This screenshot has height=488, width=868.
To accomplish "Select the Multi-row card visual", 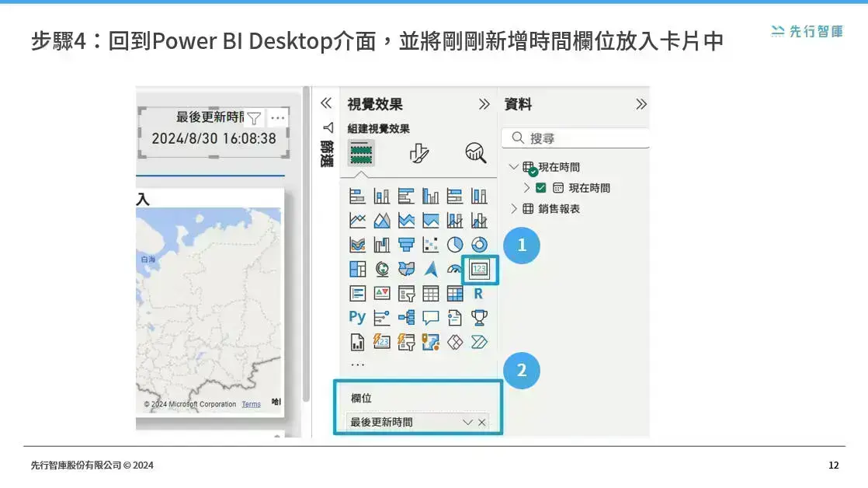I will coord(357,294).
